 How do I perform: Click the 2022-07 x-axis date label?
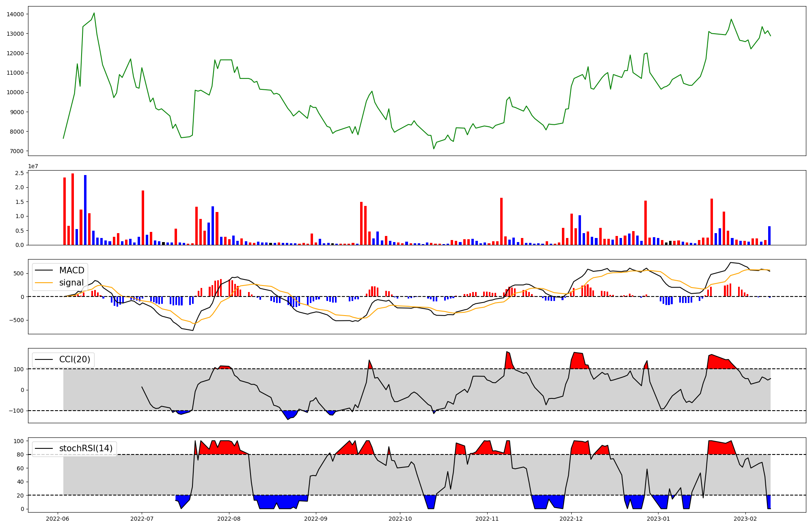tap(142, 518)
